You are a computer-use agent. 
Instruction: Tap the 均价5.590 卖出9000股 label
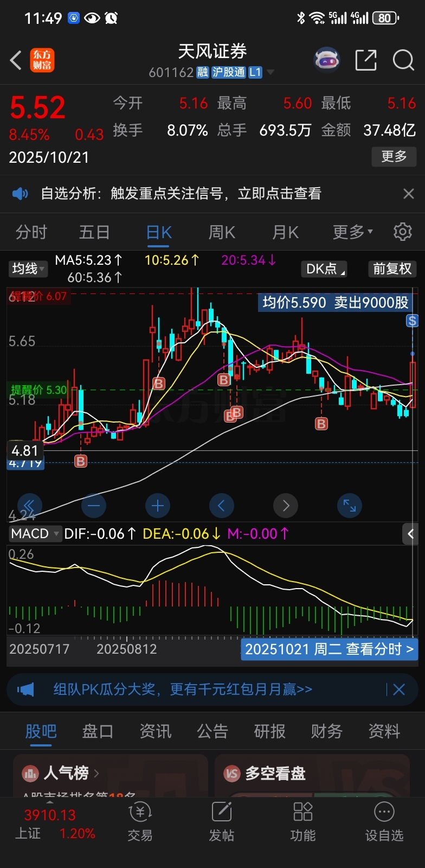tap(336, 302)
